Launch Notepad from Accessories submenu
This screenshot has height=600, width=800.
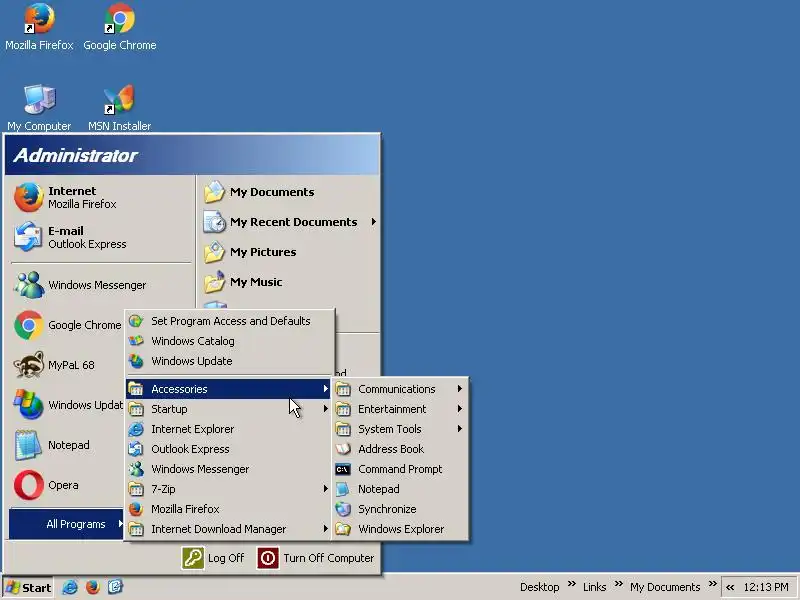click(x=400, y=489)
